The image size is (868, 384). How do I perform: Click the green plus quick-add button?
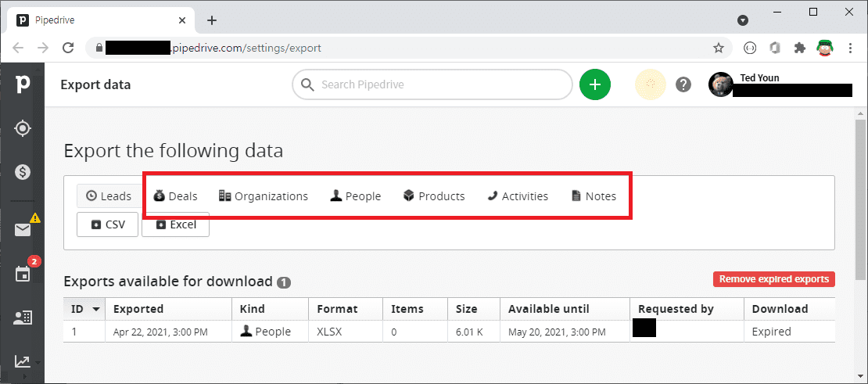(594, 84)
